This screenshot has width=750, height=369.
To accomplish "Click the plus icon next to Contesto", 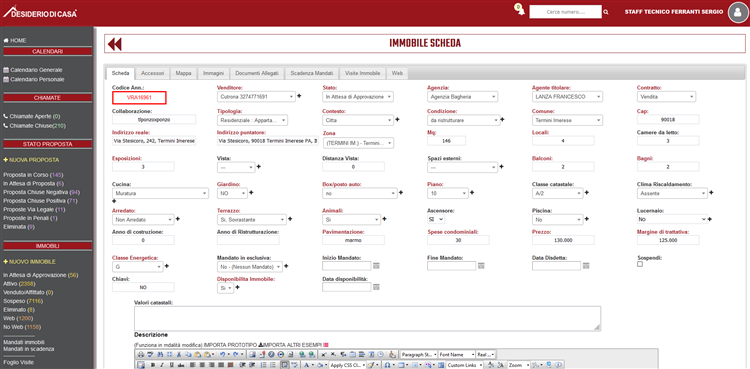I will coord(397,120).
